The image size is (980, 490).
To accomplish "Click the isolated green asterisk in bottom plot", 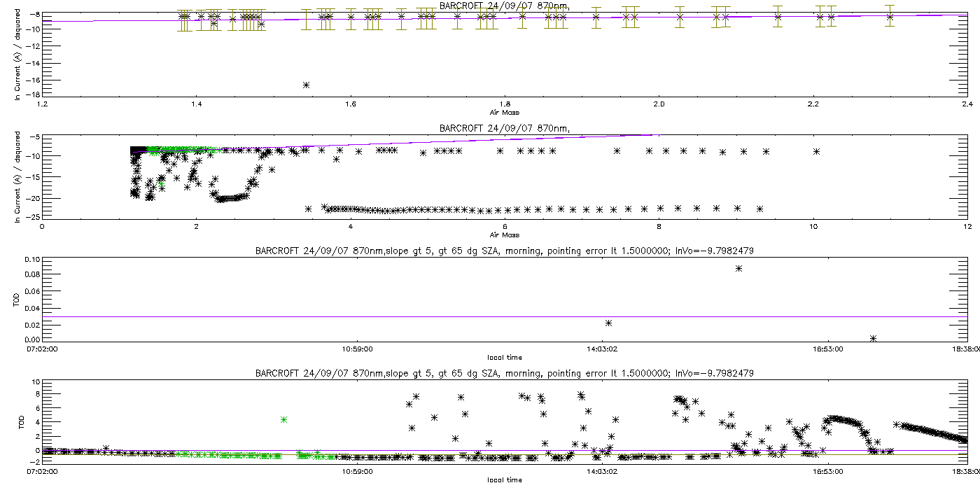I will click(x=283, y=419).
